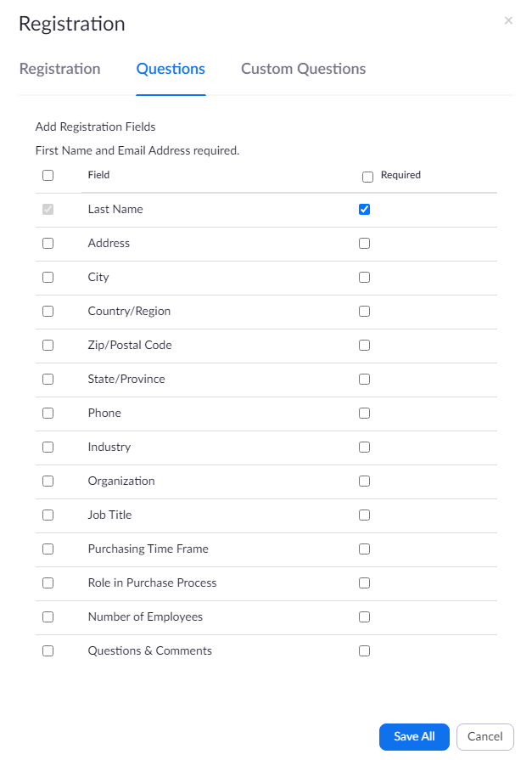Make the Industry field required

pyautogui.click(x=364, y=447)
